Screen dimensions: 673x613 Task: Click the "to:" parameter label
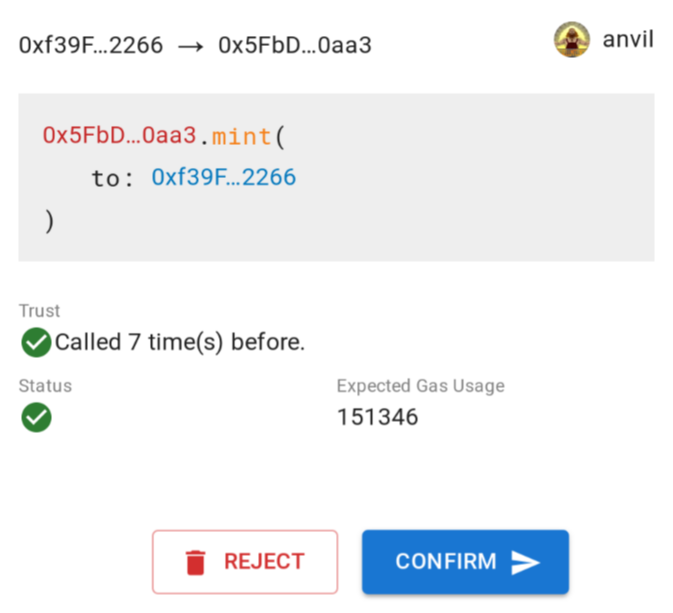point(112,178)
